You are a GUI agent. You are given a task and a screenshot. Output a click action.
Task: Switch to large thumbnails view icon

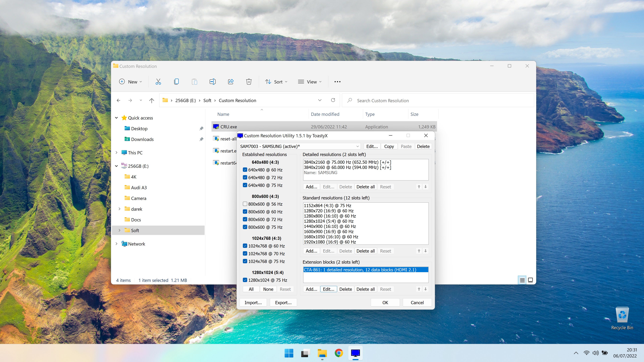click(x=530, y=280)
